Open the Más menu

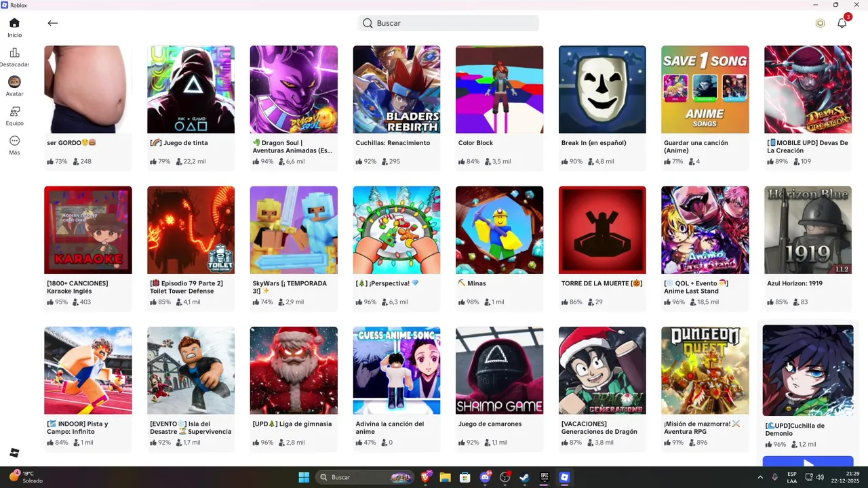click(14, 145)
